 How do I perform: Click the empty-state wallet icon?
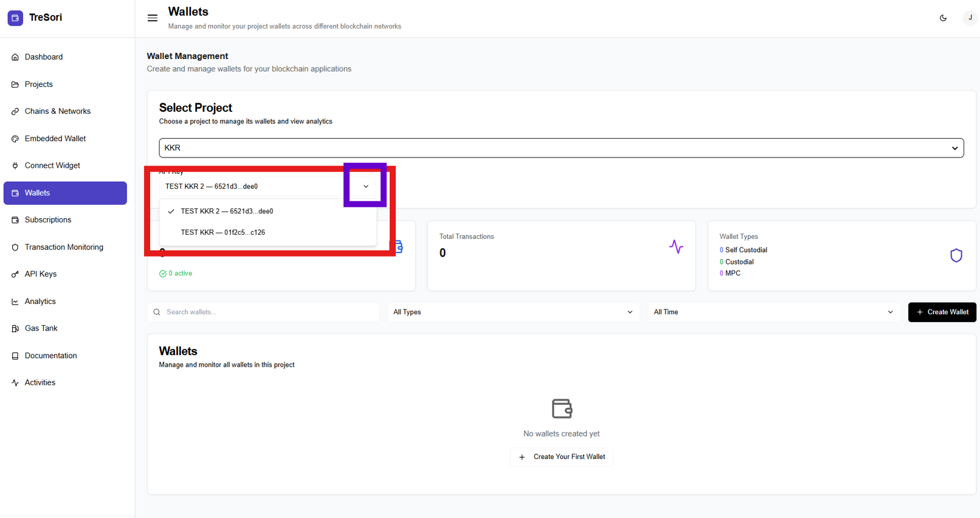click(x=561, y=409)
